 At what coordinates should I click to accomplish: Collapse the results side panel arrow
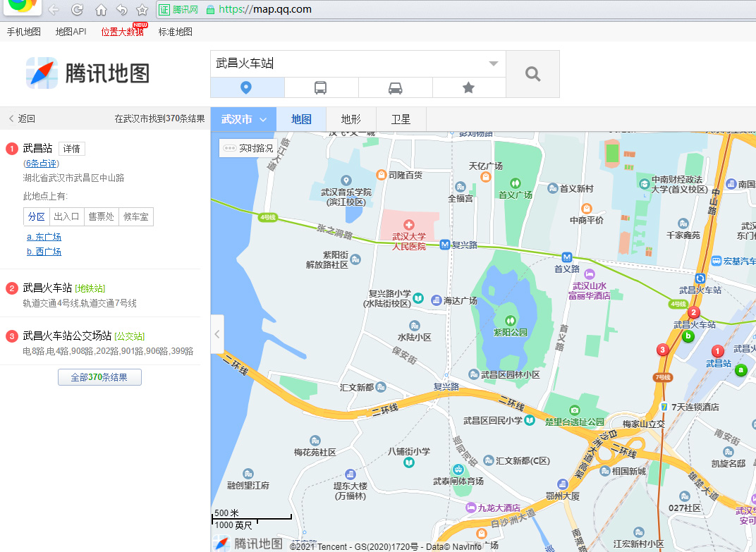(217, 333)
